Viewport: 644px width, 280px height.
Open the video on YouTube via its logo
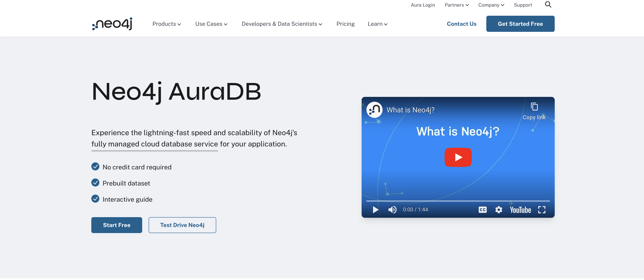[520, 210]
